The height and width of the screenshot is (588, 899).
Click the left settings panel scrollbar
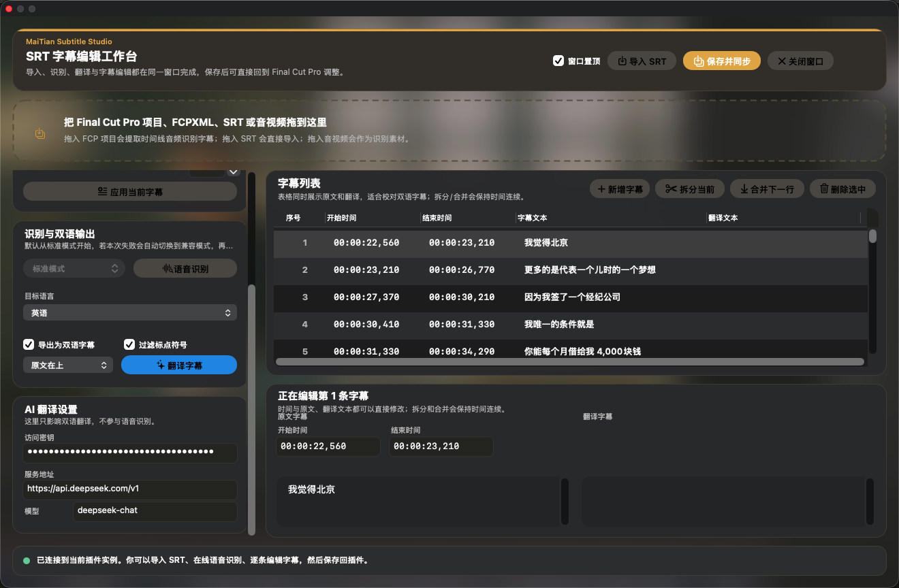251,408
